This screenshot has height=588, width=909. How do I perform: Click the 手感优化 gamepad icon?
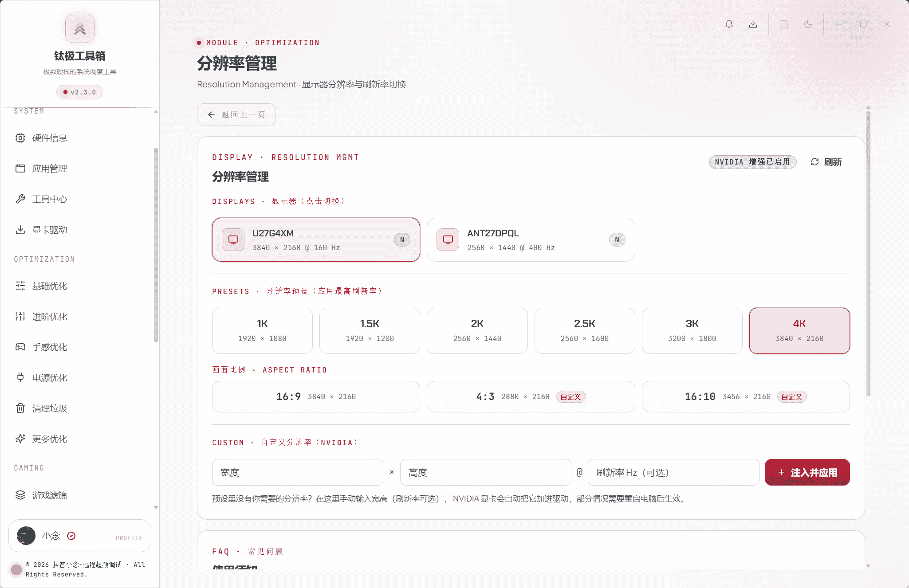20,347
